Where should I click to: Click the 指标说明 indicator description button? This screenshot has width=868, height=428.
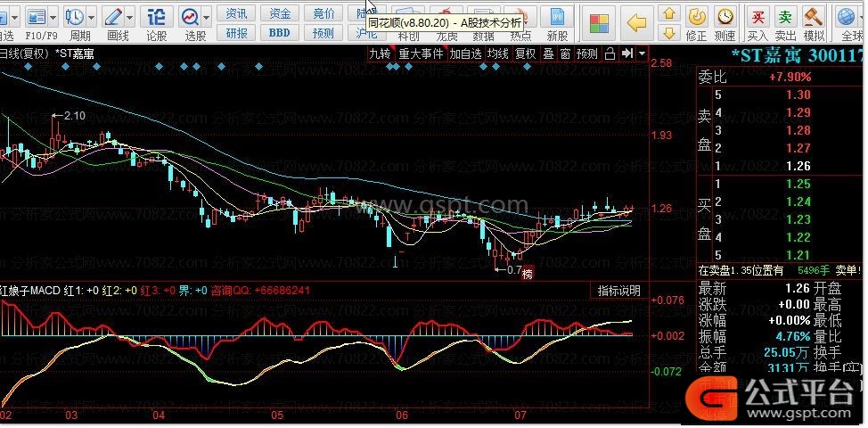pos(618,290)
